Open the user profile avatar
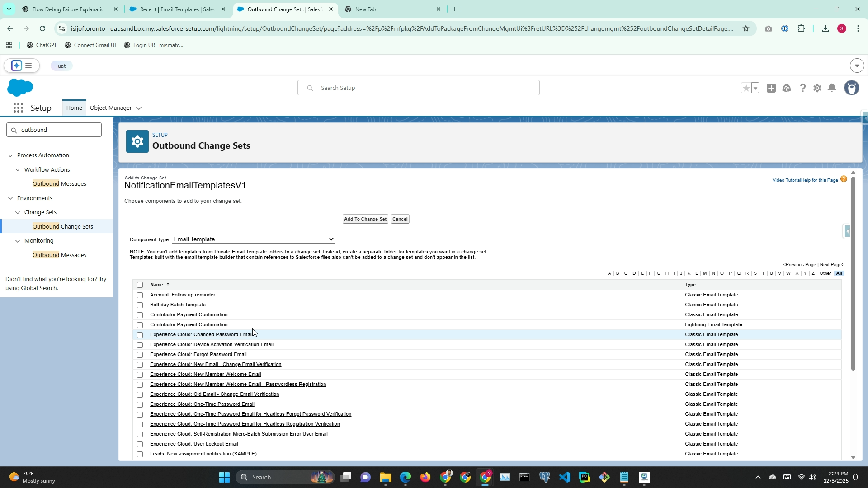 (x=852, y=88)
